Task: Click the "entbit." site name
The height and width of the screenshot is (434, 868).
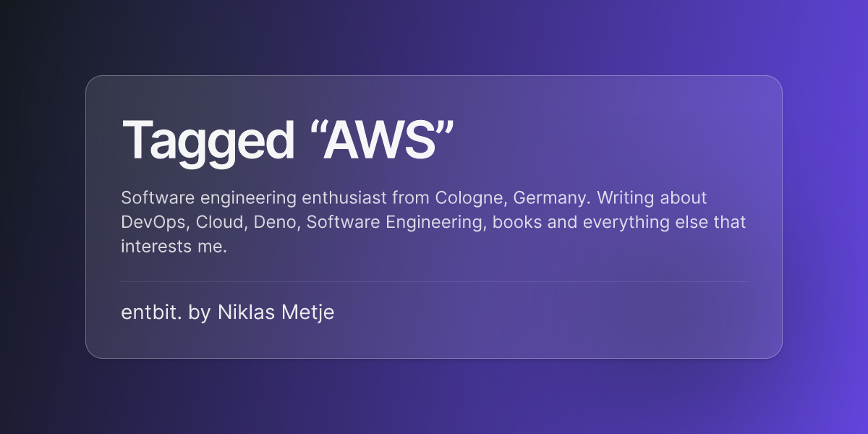Action: tap(152, 313)
